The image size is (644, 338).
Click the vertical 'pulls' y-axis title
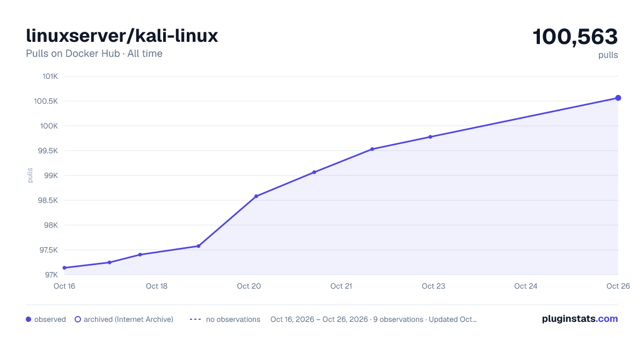pos(30,175)
